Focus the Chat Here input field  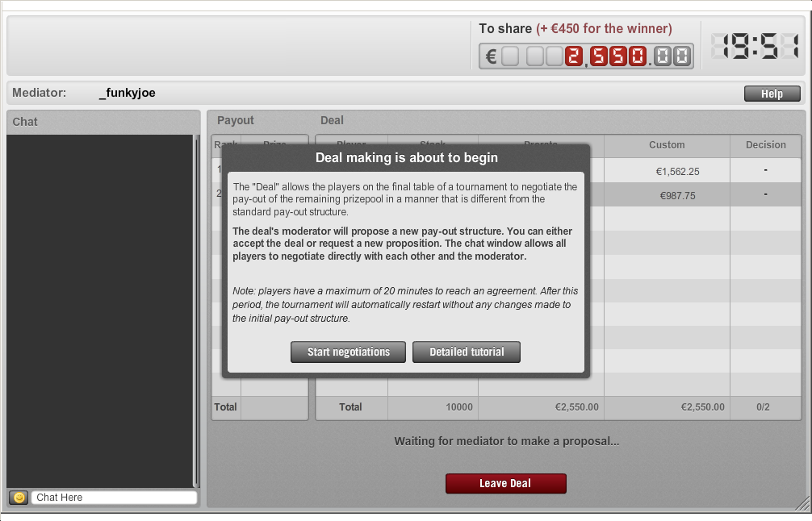tap(114, 497)
